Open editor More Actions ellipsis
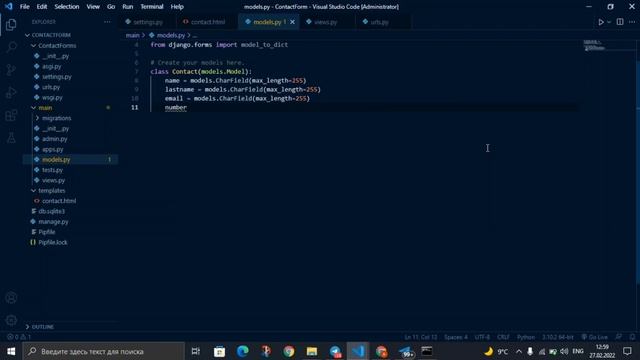This screenshot has height=360, width=640. pos(632,22)
